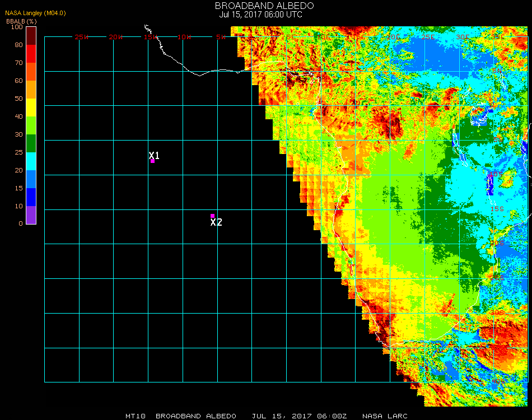Select the light green 30-40 legend swatch
532x420 pixels.
tap(31, 125)
